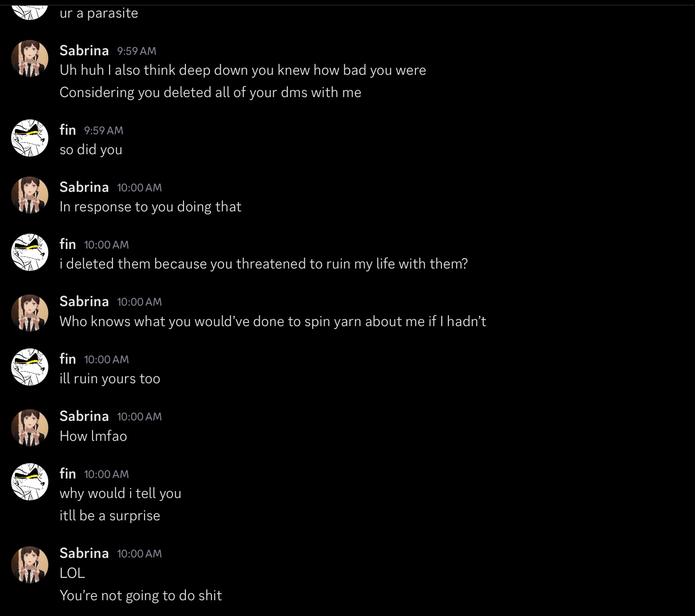Click the 9:59 AM timestamp next to fin

(x=104, y=131)
